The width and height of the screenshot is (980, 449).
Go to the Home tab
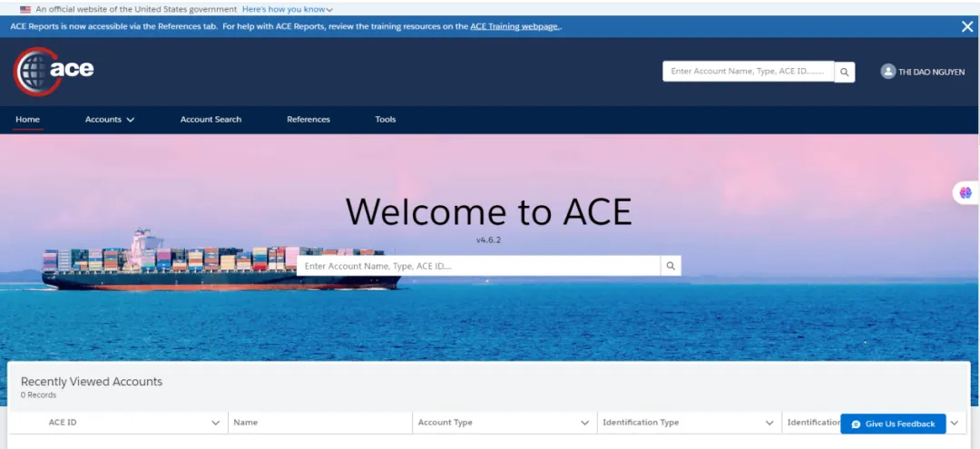coord(27,119)
